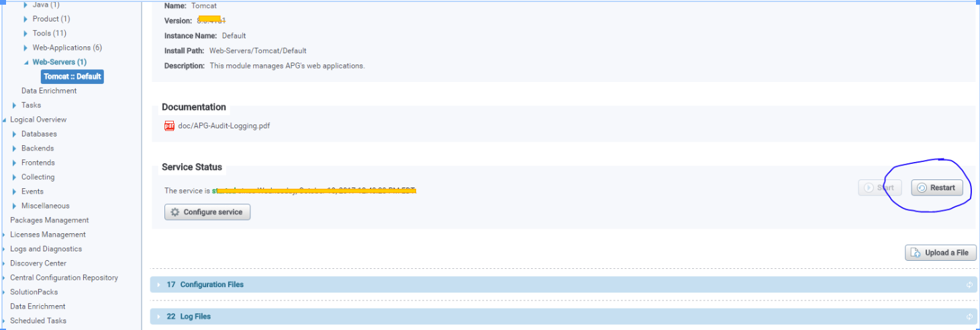The height and width of the screenshot is (330, 980).
Task: Click the module Description text
Action: tap(287, 66)
